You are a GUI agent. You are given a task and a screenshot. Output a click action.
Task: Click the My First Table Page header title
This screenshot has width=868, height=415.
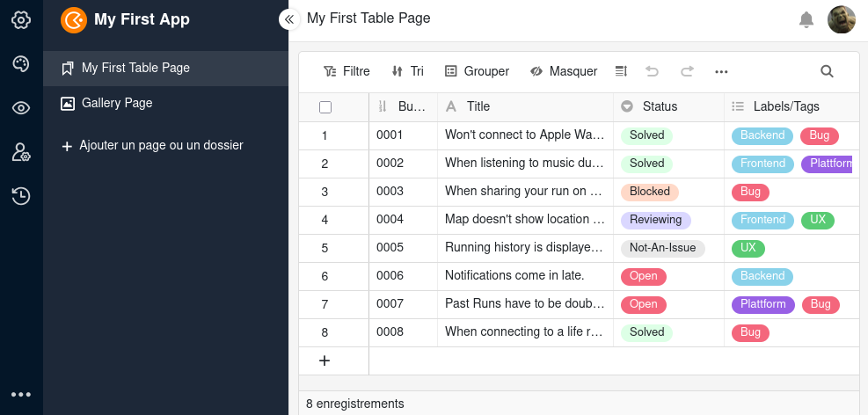pos(368,18)
